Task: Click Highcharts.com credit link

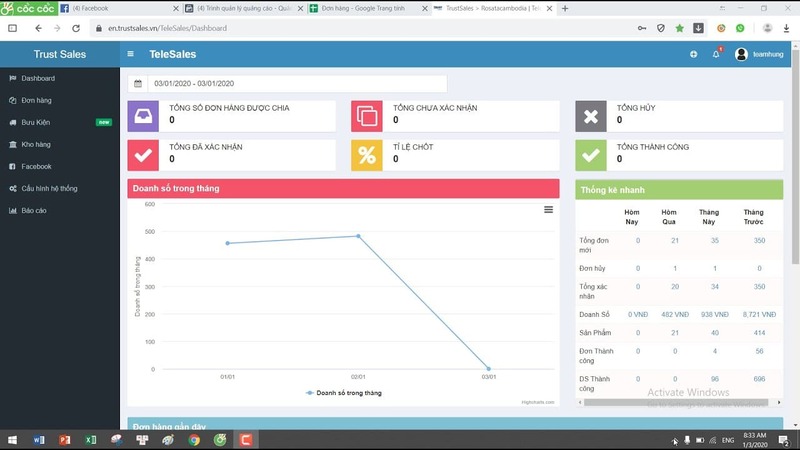Action: pyautogui.click(x=538, y=402)
